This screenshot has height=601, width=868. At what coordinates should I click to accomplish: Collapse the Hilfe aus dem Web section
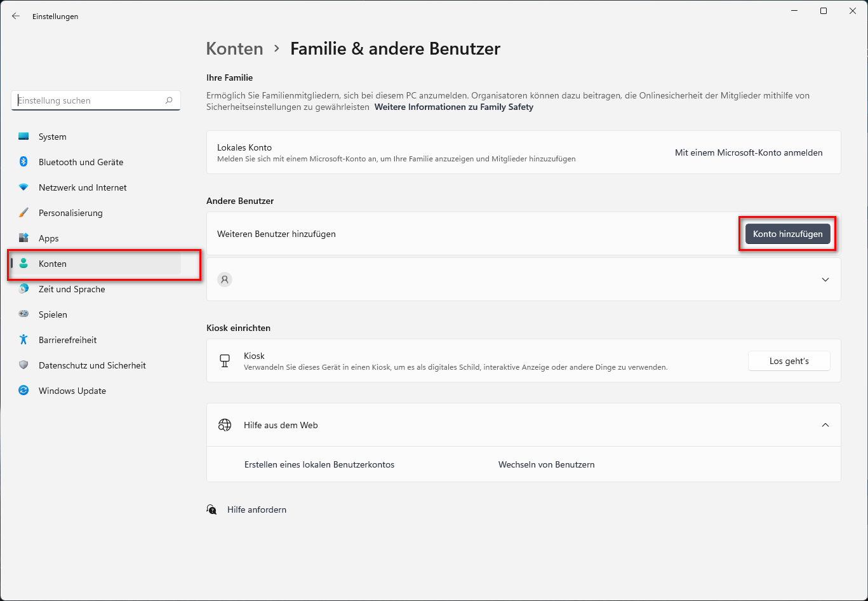tap(825, 425)
